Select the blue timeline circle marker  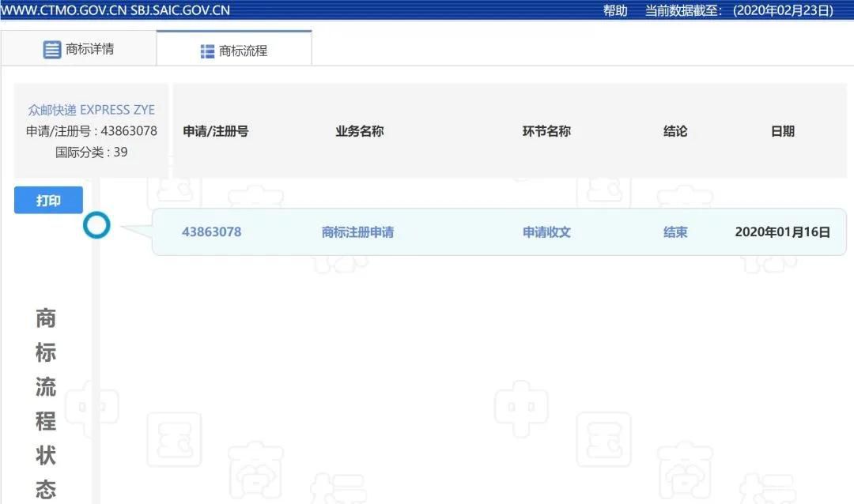pyautogui.click(x=96, y=225)
